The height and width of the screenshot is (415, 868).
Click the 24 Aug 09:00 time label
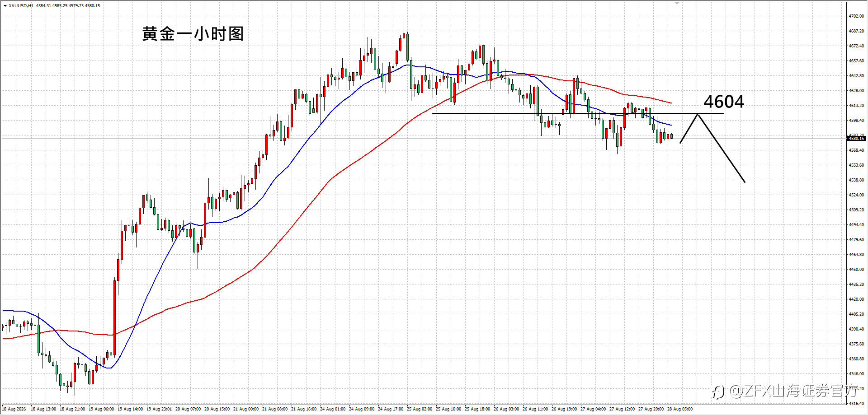[x=362, y=409]
